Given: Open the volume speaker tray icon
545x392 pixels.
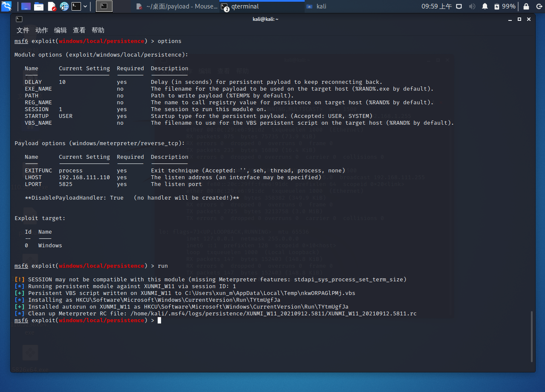Looking at the screenshot, I should pyautogui.click(x=472, y=6).
